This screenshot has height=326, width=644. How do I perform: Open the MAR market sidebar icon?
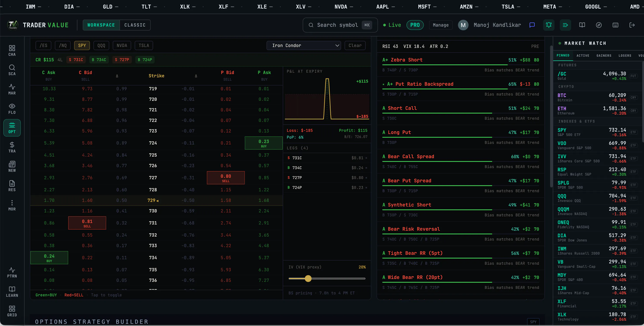(x=12, y=89)
